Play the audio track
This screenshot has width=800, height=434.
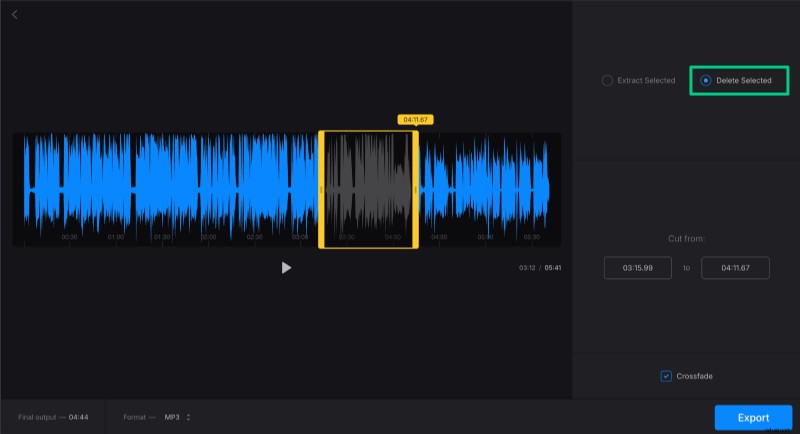[286, 268]
